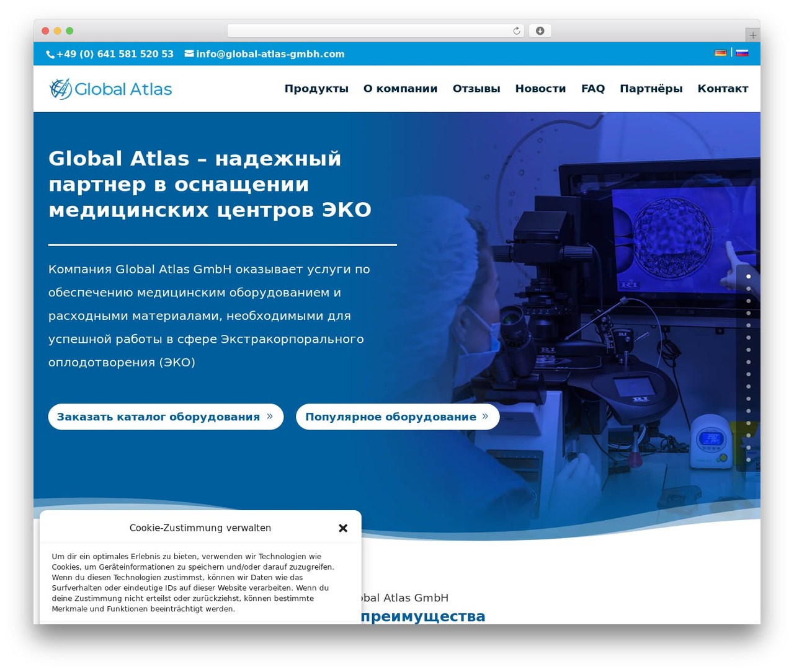794x672 pixels.
Task: Open the Новости section
Action: [540, 89]
